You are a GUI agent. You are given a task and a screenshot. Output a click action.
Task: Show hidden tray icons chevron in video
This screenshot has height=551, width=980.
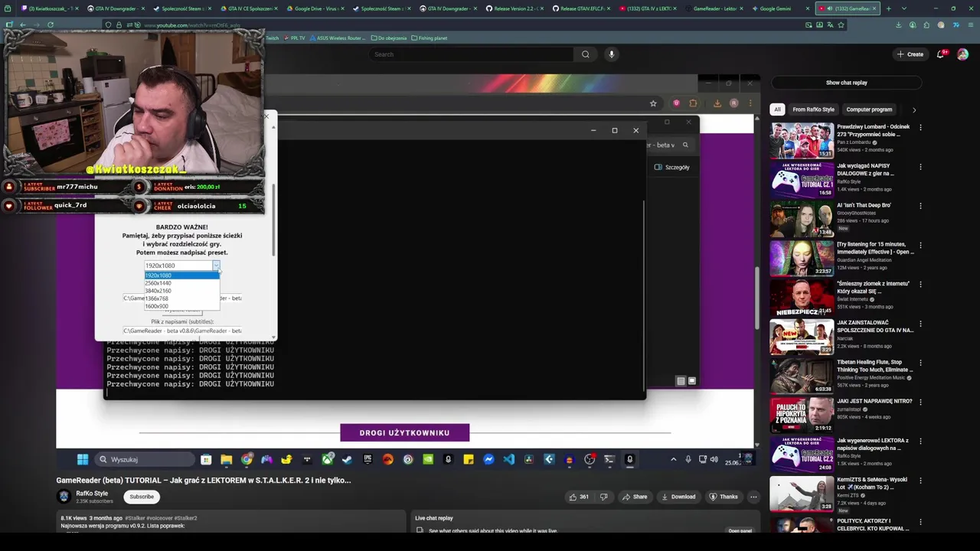click(x=673, y=459)
